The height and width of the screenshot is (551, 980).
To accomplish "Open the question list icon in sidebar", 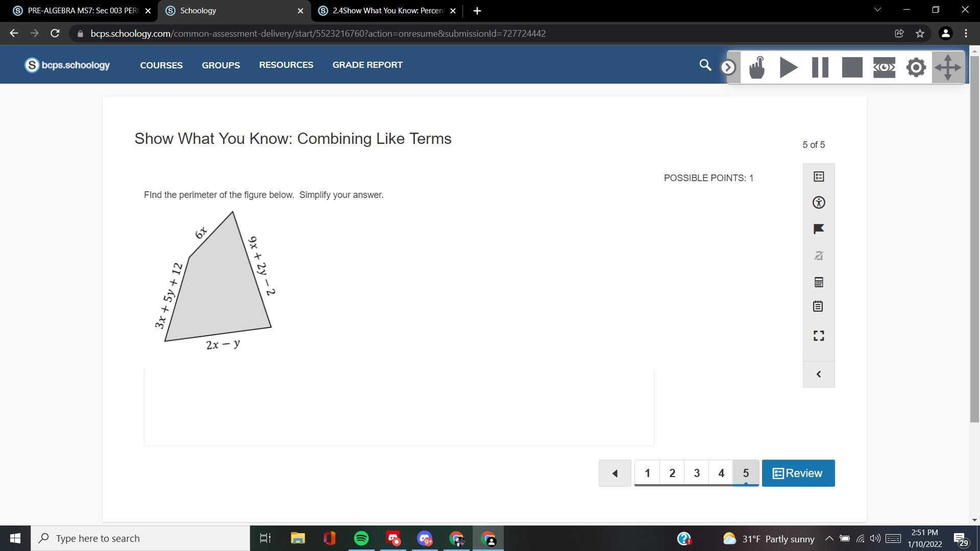I will [x=819, y=177].
